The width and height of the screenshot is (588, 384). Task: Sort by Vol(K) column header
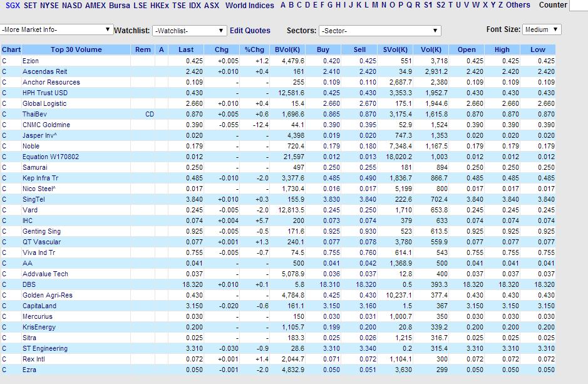[x=431, y=49]
